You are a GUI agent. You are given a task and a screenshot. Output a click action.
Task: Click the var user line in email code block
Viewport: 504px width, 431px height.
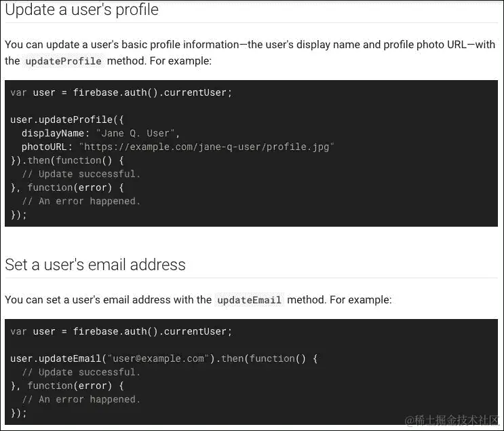tap(121, 331)
